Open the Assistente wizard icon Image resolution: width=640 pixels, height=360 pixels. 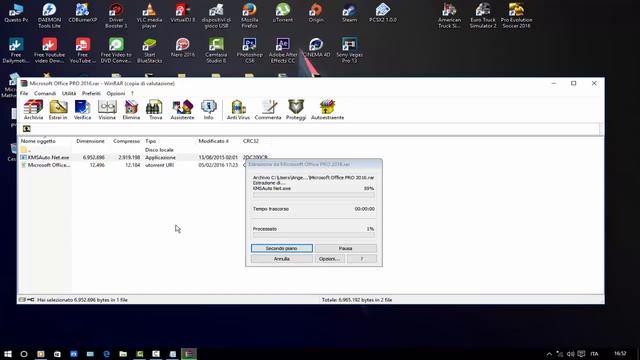(182, 110)
